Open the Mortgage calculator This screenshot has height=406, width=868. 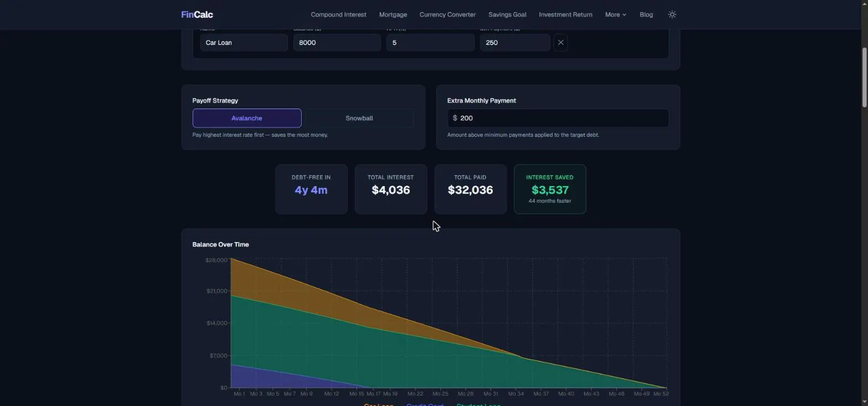click(x=393, y=14)
